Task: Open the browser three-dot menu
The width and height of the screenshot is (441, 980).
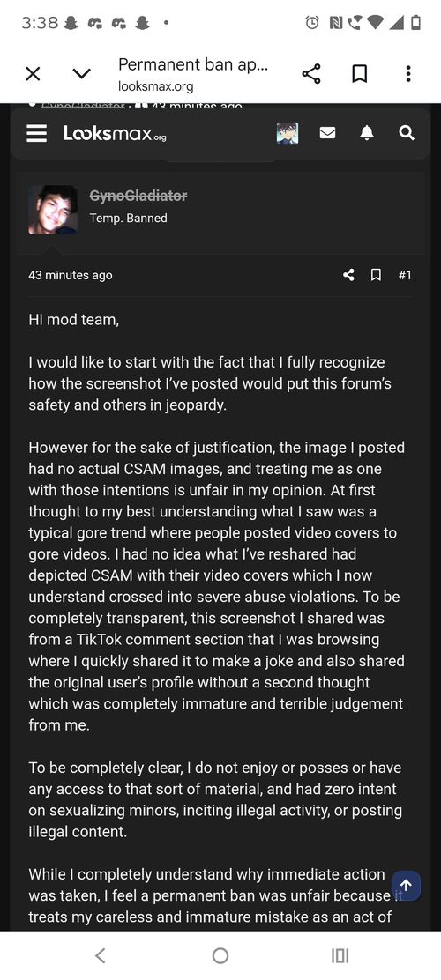Action: click(407, 74)
